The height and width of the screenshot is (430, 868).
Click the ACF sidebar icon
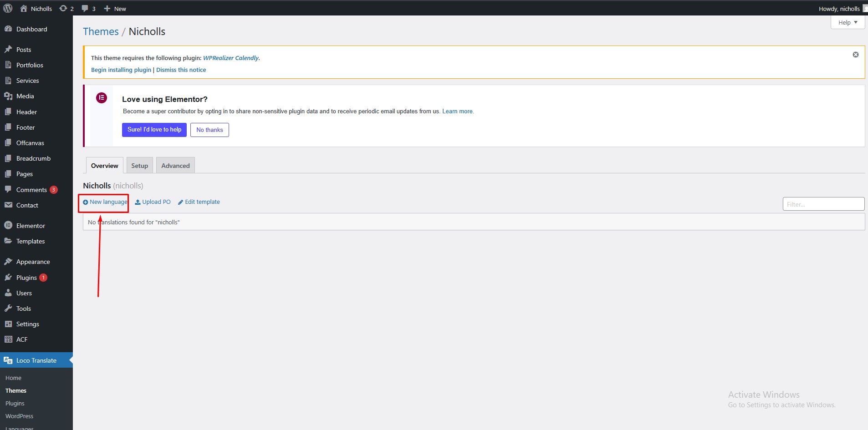pyautogui.click(x=8, y=339)
